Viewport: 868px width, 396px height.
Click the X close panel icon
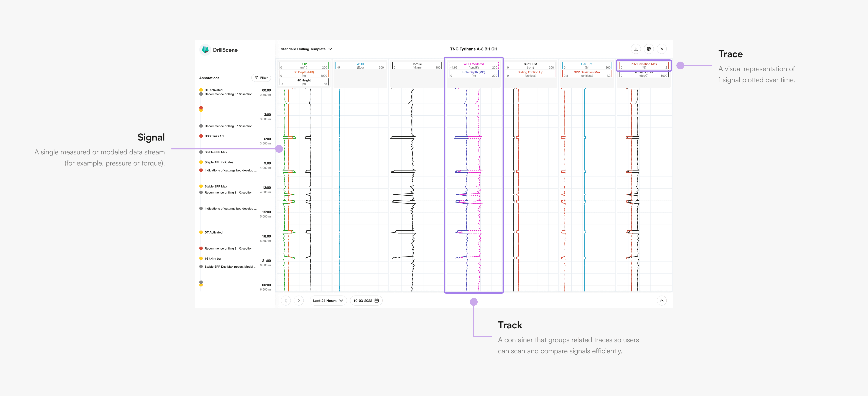[662, 49]
